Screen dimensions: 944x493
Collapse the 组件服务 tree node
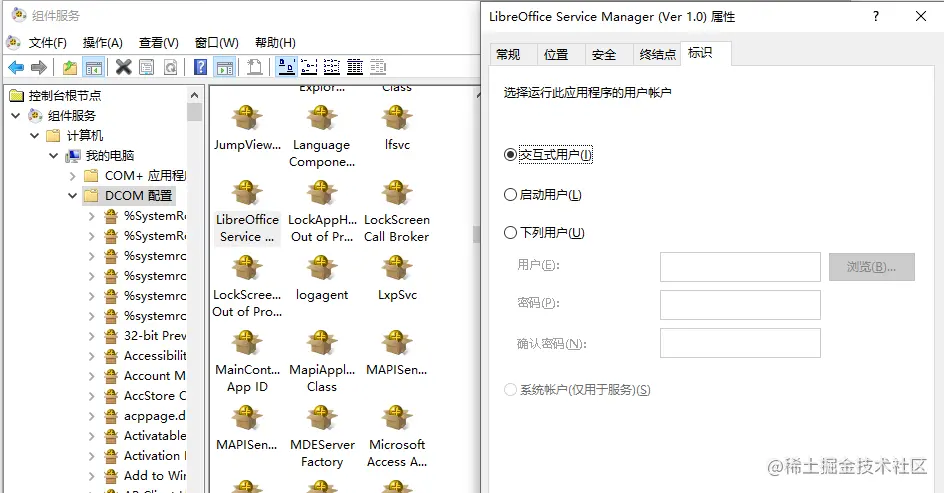pyautogui.click(x=16, y=115)
